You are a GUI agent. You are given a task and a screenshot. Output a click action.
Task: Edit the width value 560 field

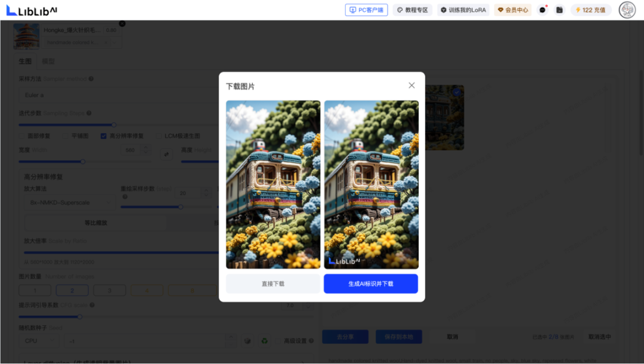pos(131,150)
